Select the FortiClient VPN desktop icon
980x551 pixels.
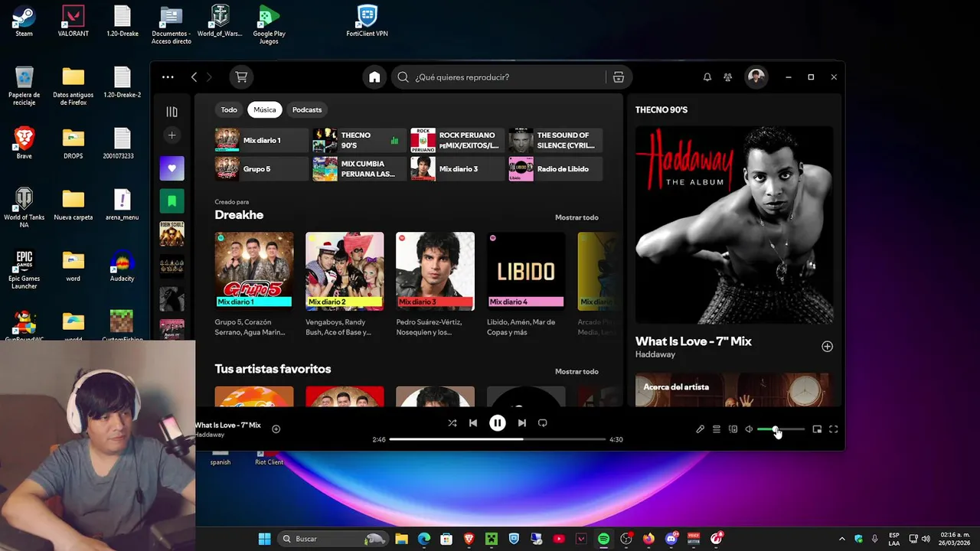tap(367, 21)
